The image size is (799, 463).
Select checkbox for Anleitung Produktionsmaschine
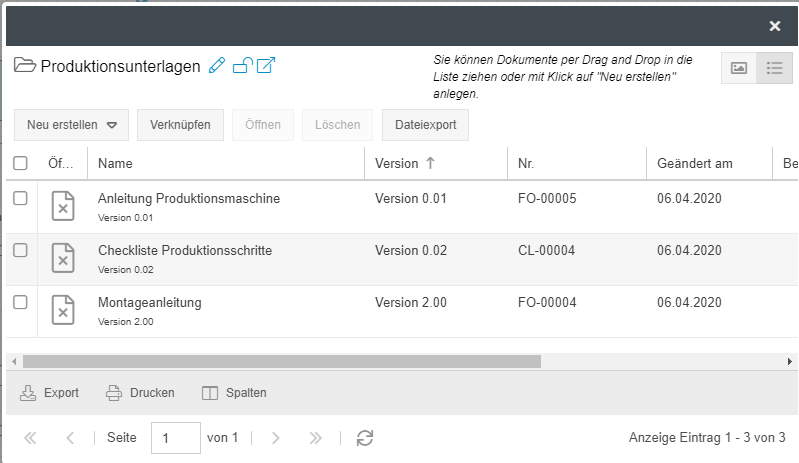[x=20, y=198]
